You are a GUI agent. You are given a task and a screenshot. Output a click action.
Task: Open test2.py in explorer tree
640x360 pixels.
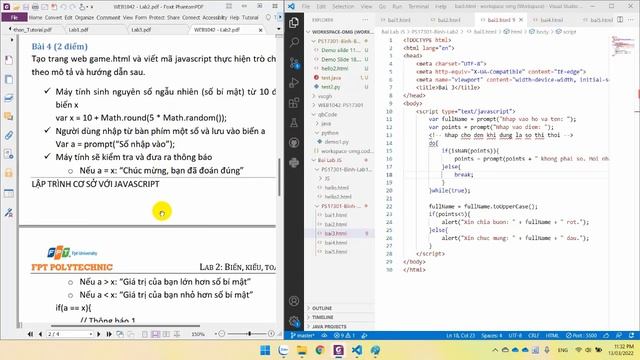point(340,87)
